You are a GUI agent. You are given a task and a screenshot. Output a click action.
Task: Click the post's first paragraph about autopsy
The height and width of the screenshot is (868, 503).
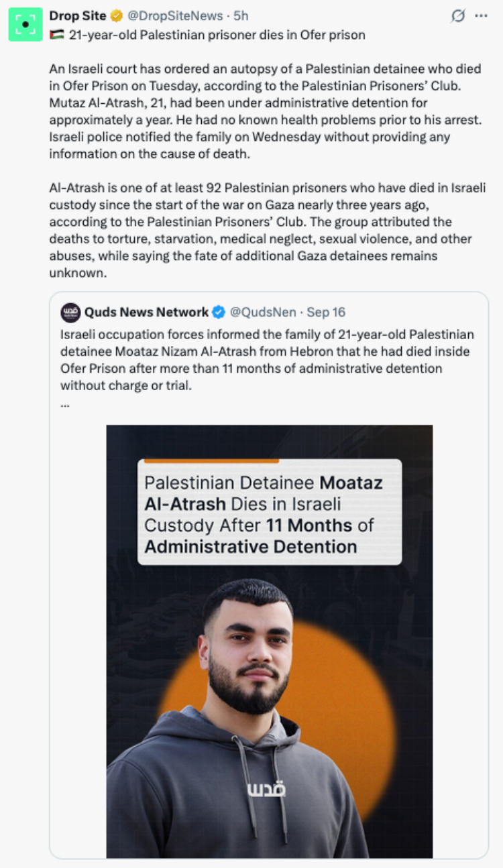tap(265, 111)
